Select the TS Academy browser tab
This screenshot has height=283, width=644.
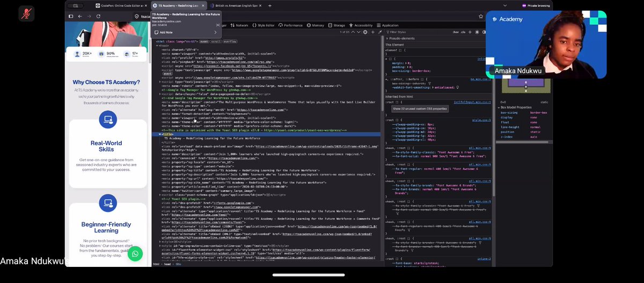tap(179, 5)
